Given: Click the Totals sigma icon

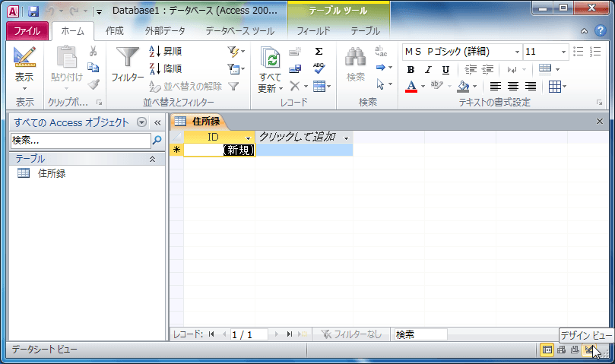Looking at the screenshot, I should [319, 52].
